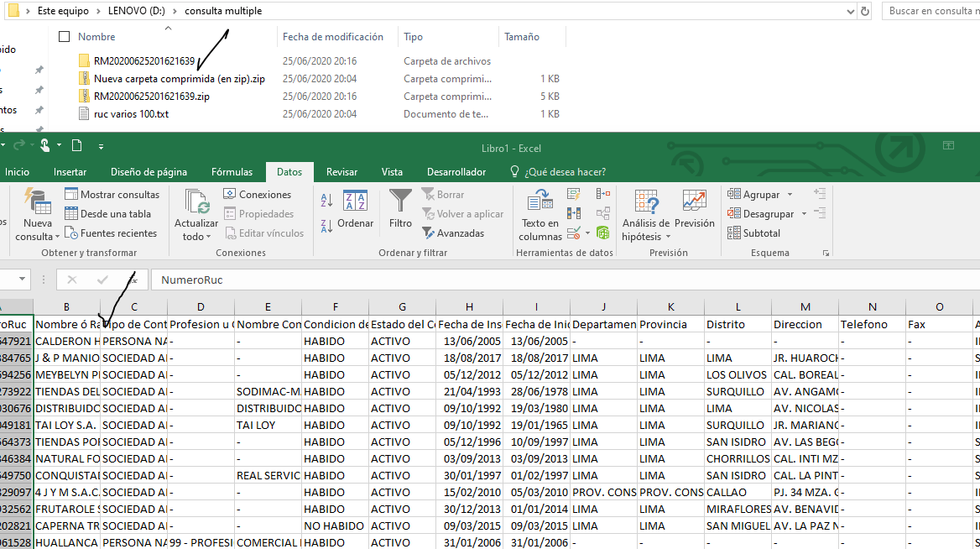Click Buscar en consulta search field
This screenshot has height=549, width=980.
point(930,11)
